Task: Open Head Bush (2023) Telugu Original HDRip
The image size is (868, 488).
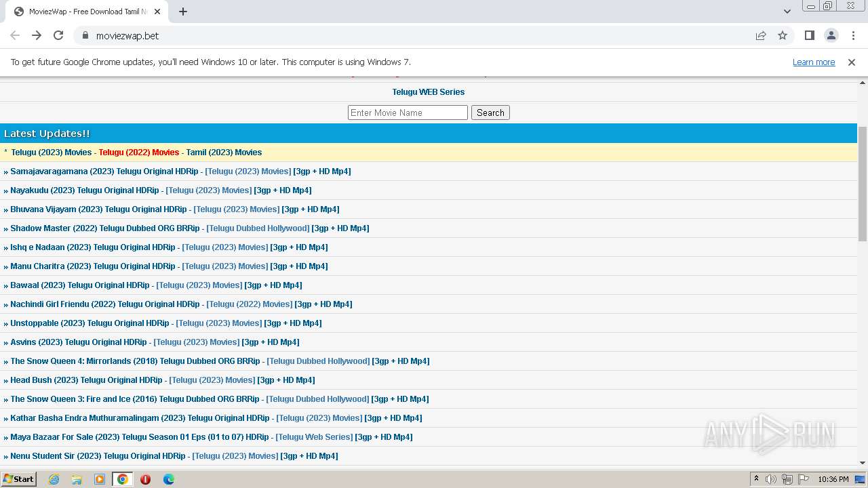Action: click(x=86, y=380)
